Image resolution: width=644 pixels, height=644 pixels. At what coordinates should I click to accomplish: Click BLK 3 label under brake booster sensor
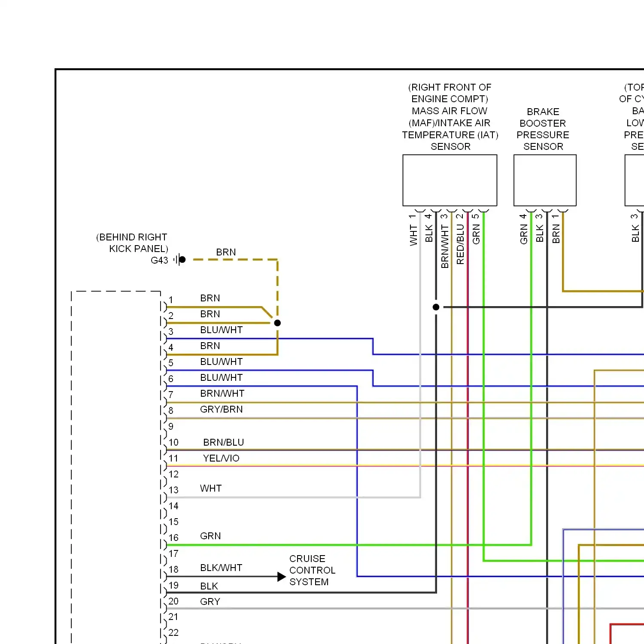(540, 228)
